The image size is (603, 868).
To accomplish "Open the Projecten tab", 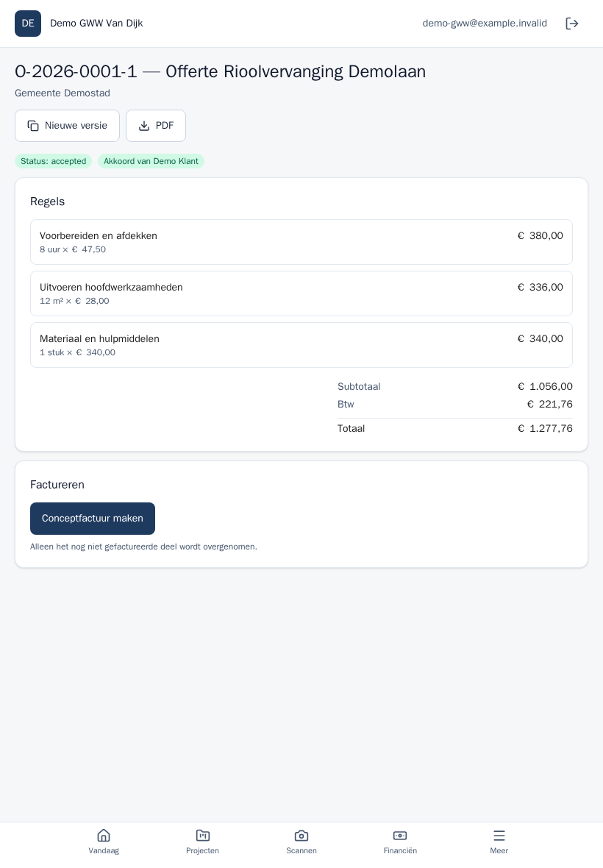I will pos(202,842).
